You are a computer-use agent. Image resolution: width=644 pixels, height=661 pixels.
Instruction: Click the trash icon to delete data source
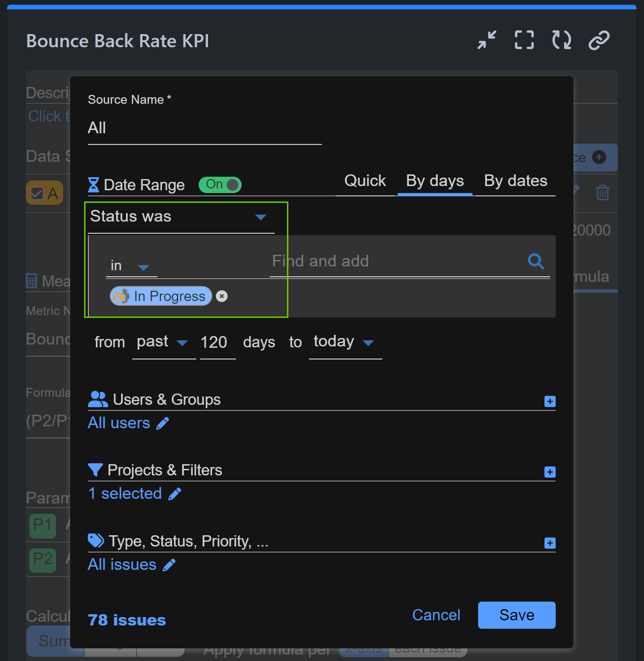pos(602,192)
